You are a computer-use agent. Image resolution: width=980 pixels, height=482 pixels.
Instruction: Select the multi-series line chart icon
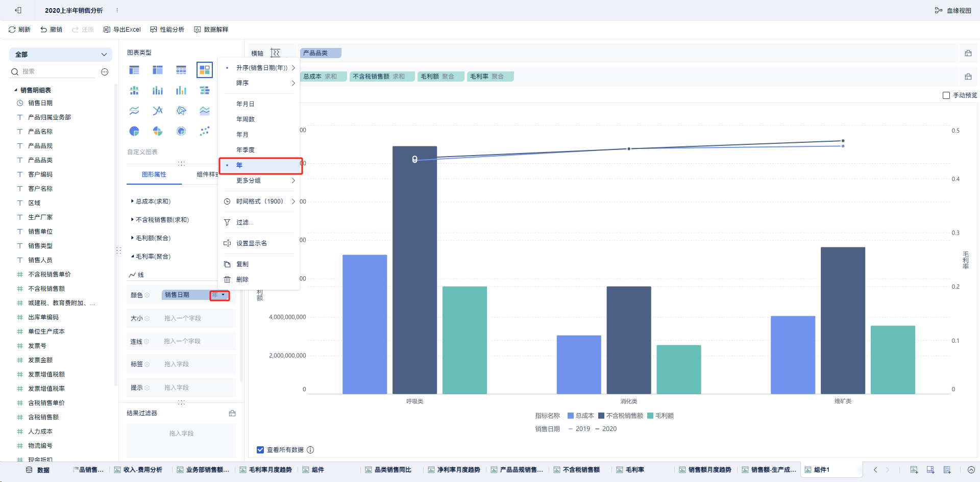click(x=134, y=111)
